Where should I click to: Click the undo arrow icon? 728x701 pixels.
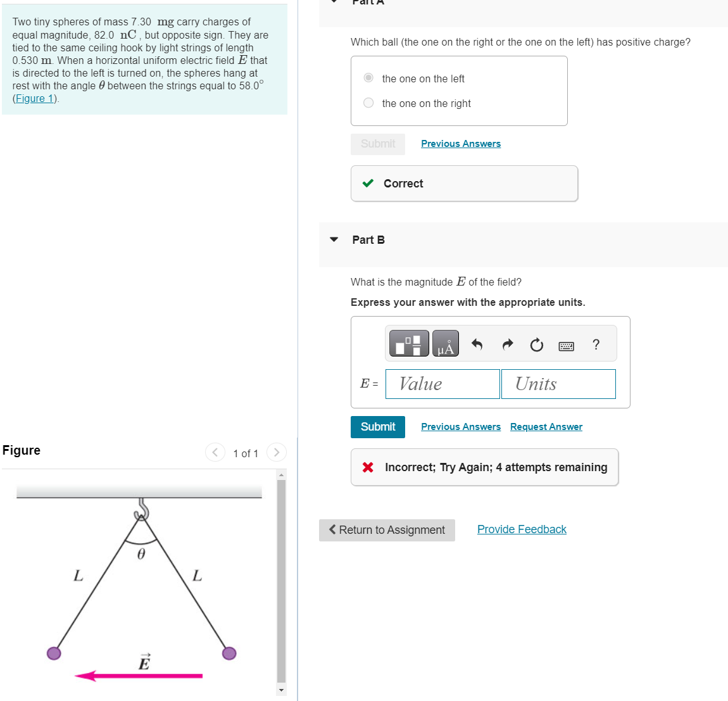(477, 344)
